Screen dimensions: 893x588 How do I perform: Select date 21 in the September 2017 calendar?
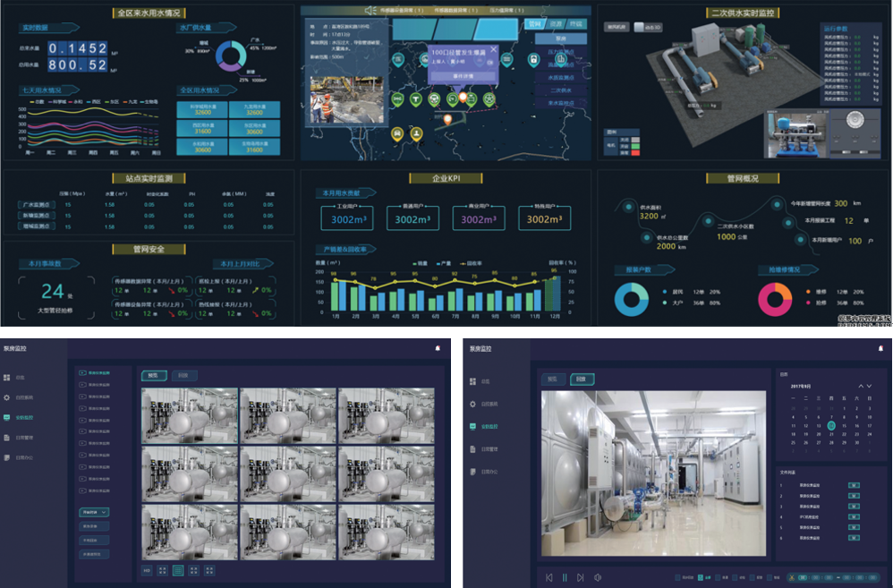click(831, 434)
